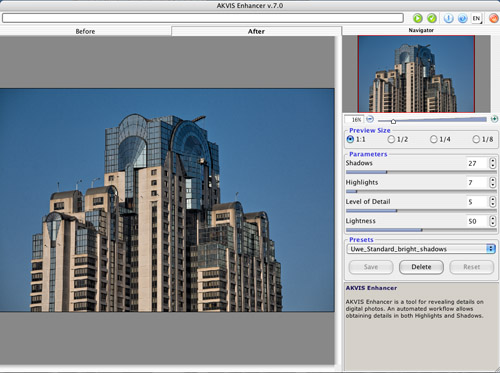Image resolution: width=500 pixels, height=373 pixels.
Task: Click the Highlights slider track
Action: pos(421,191)
